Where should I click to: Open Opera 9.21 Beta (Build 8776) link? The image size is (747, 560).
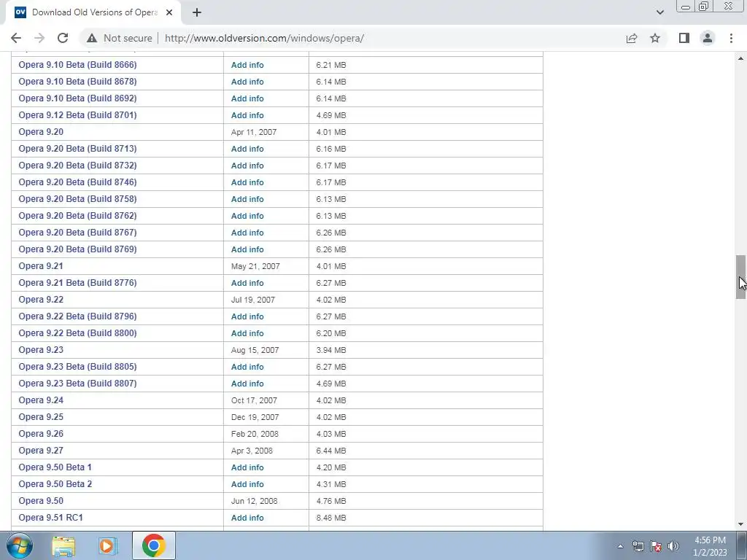pos(77,283)
